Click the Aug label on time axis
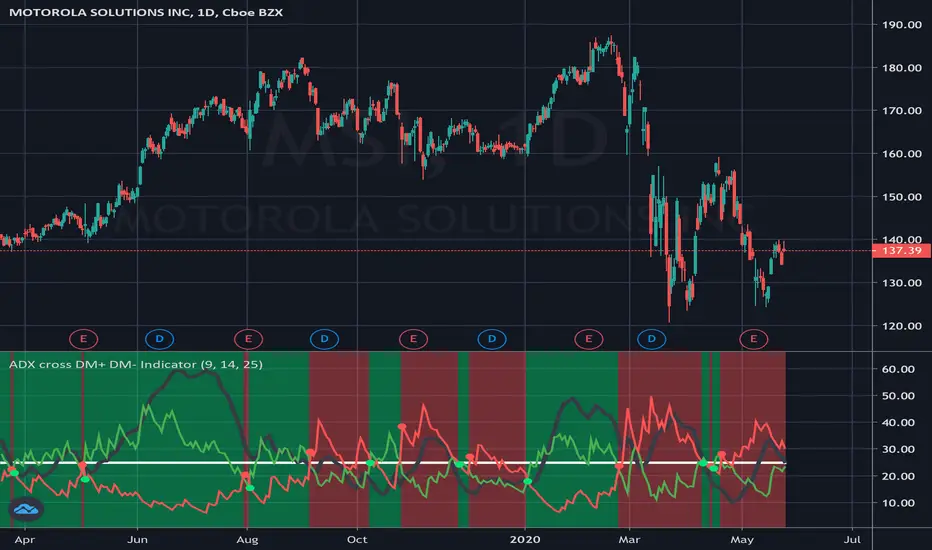Screen dimensions: 932x550 tap(247, 540)
